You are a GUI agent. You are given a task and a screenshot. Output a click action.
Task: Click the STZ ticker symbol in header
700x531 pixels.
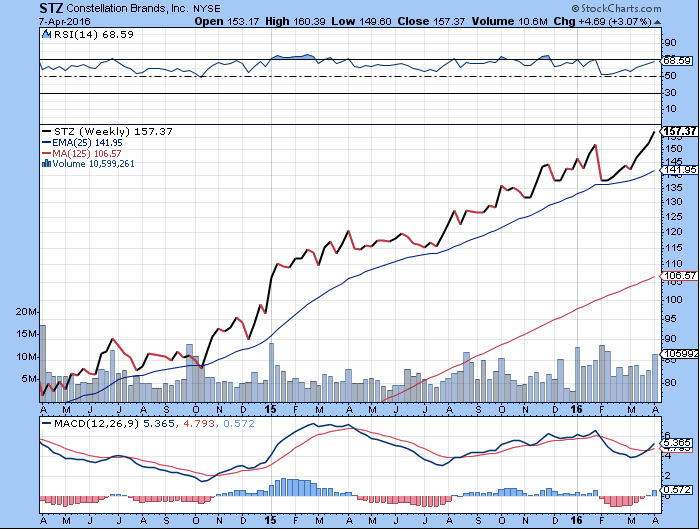pyautogui.click(x=51, y=8)
